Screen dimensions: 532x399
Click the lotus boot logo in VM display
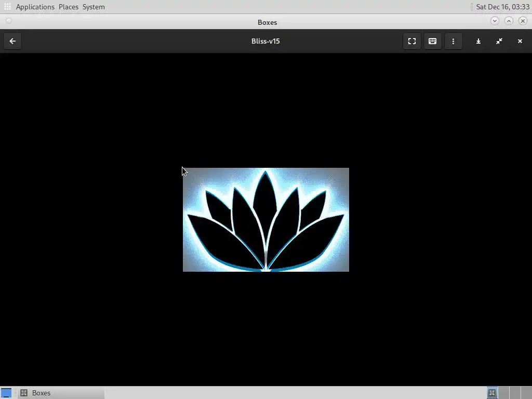265,220
